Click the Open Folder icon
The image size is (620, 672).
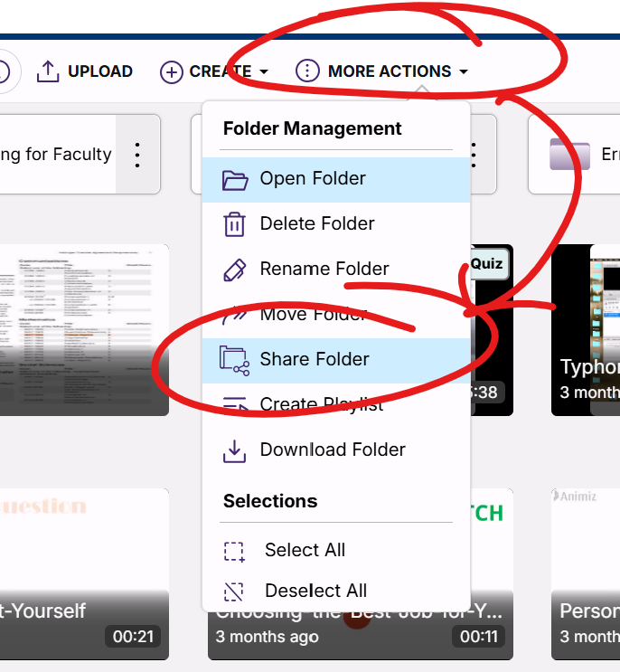(x=235, y=180)
